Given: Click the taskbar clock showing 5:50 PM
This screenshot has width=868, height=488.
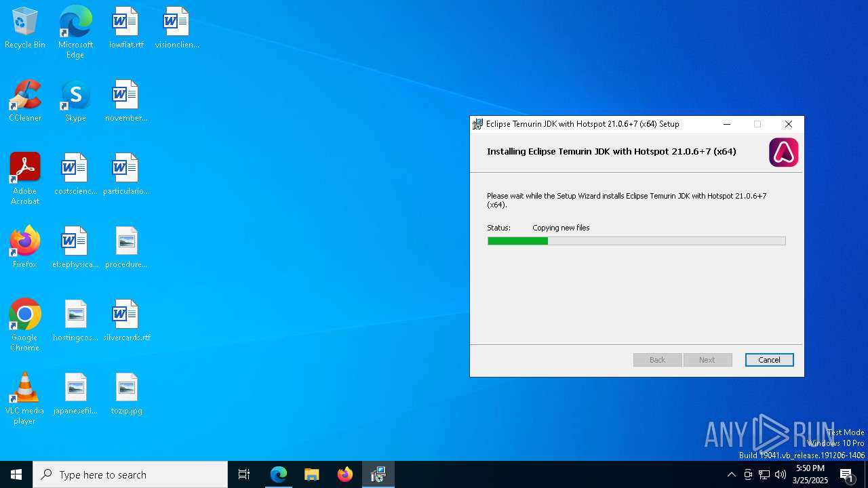Looking at the screenshot, I should coord(810,474).
